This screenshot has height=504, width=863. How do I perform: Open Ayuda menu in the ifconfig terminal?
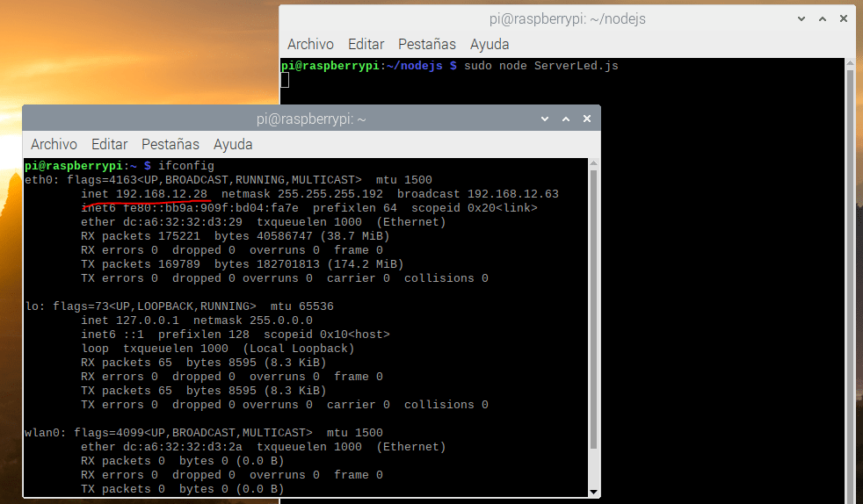pos(233,144)
